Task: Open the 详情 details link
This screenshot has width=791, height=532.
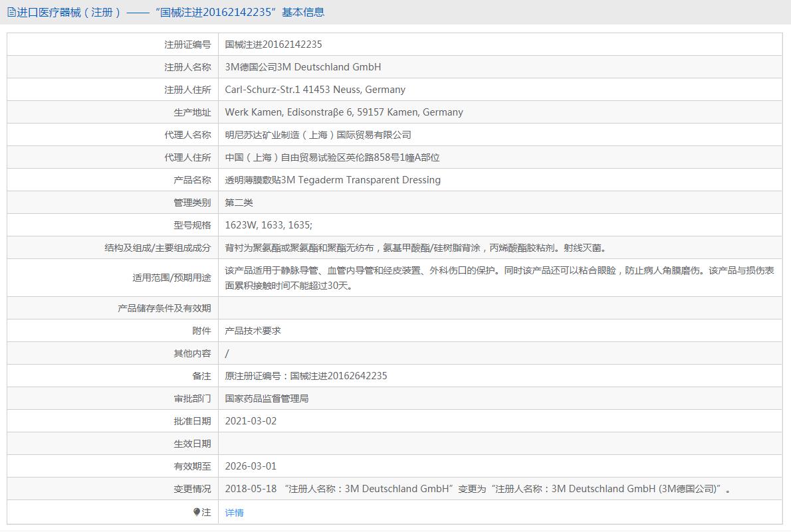Action: click(x=234, y=512)
